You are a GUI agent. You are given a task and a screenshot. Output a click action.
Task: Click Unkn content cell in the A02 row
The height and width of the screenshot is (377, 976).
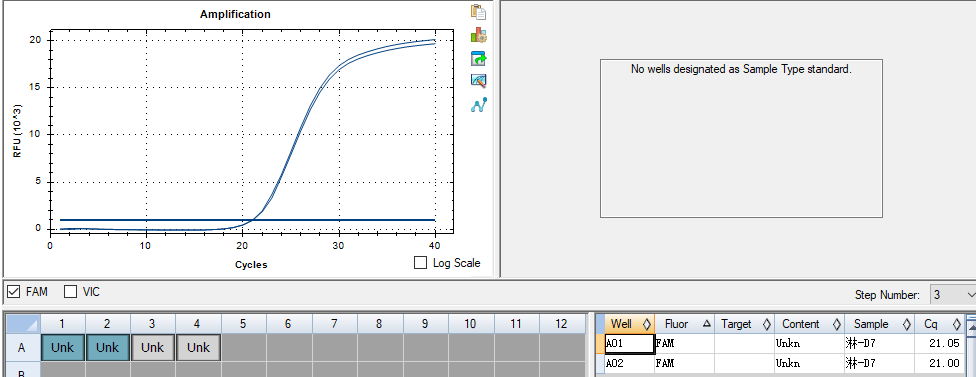809,363
